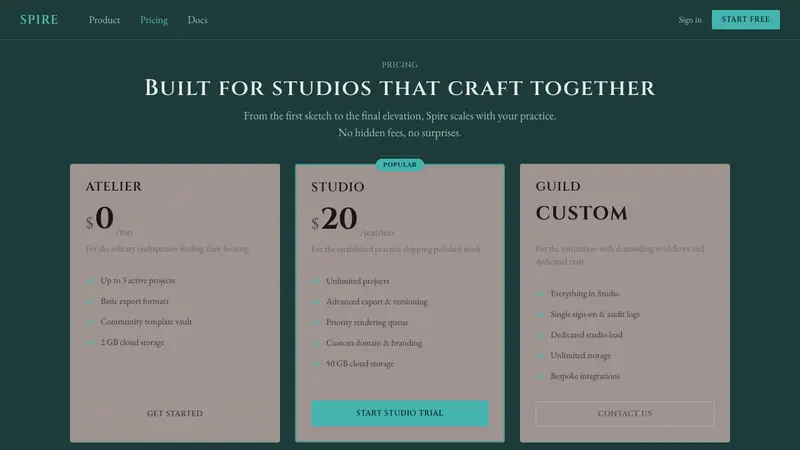Click 'Basic export formats' text
This screenshot has height=450, width=800.
tap(134, 301)
